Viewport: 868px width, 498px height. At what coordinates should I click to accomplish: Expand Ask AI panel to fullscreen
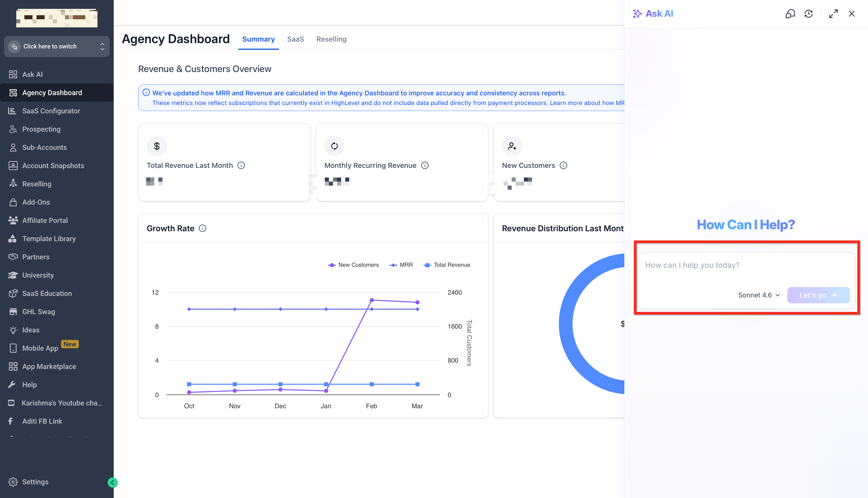833,14
